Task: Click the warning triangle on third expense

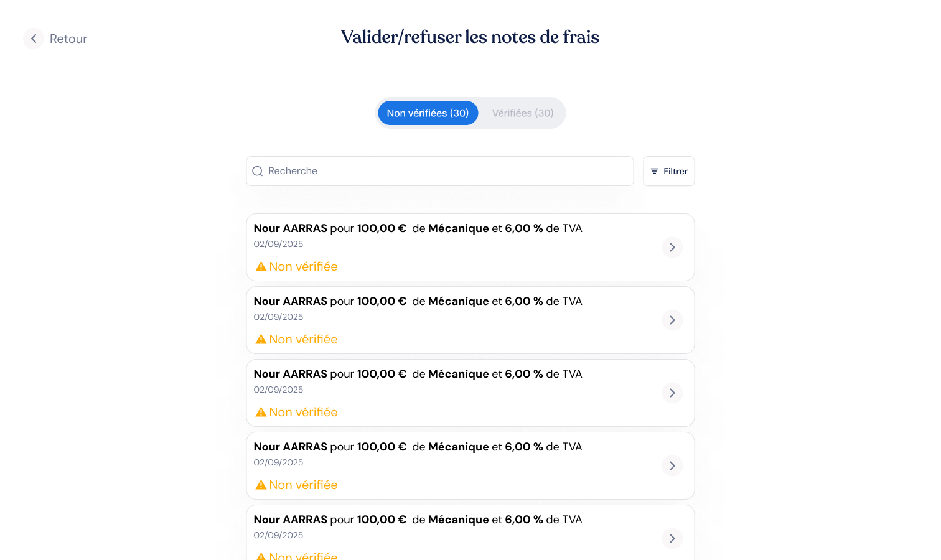Action: pyautogui.click(x=261, y=412)
